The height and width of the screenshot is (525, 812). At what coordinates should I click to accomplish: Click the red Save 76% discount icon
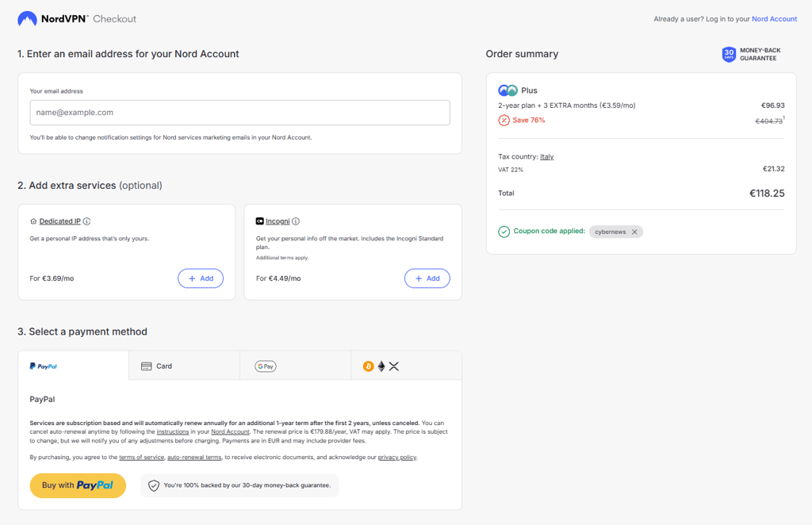tap(504, 120)
